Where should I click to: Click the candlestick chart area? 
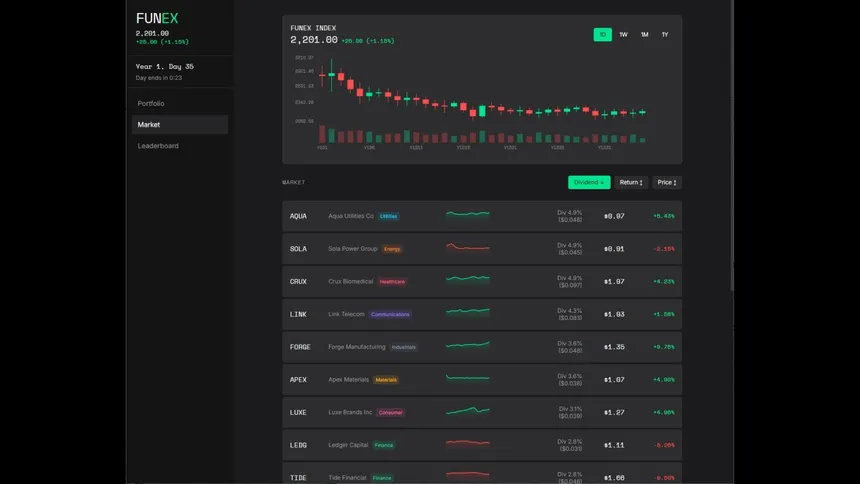point(482,102)
